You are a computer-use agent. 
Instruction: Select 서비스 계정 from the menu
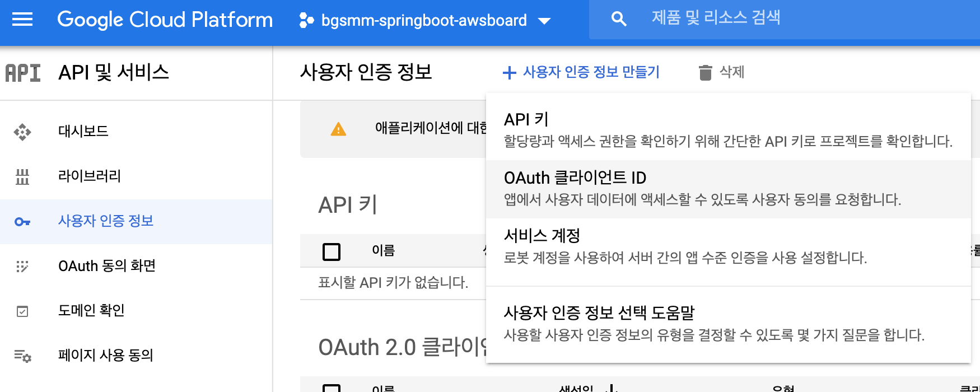click(728, 246)
